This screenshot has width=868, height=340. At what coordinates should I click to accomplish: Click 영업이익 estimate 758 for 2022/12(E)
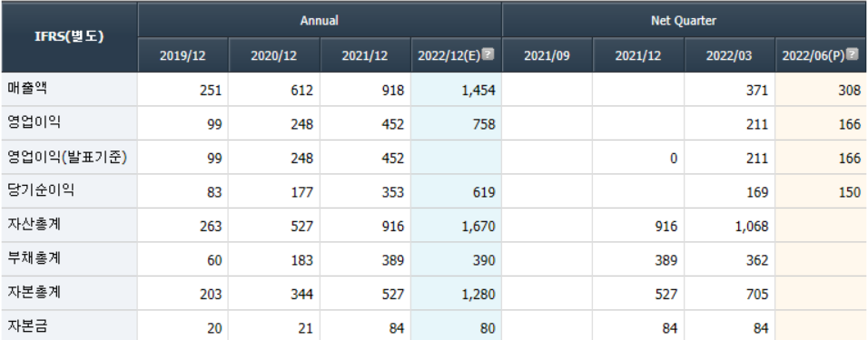click(x=484, y=125)
